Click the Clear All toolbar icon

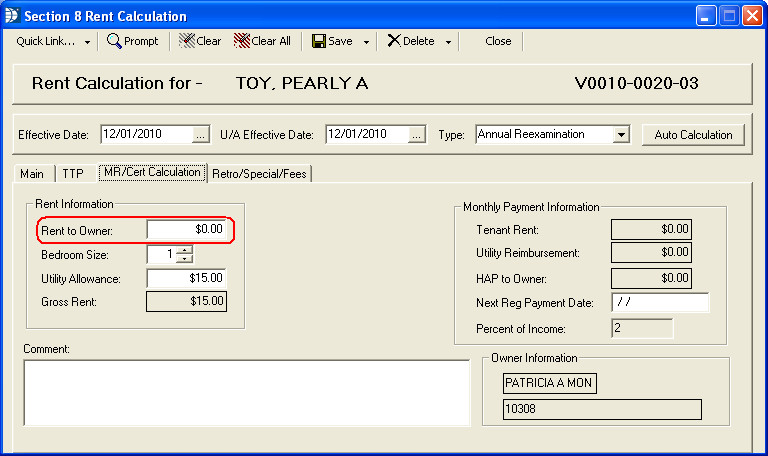coord(241,41)
